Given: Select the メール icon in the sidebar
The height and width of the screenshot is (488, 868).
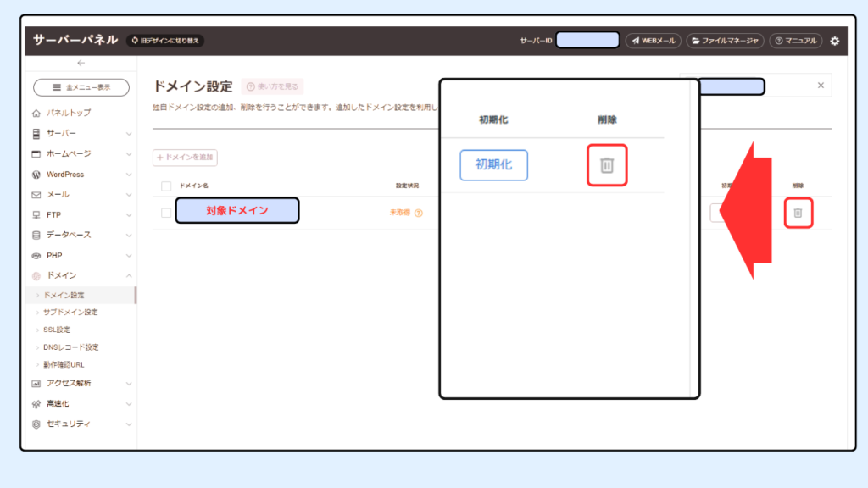Looking at the screenshot, I should [x=36, y=194].
